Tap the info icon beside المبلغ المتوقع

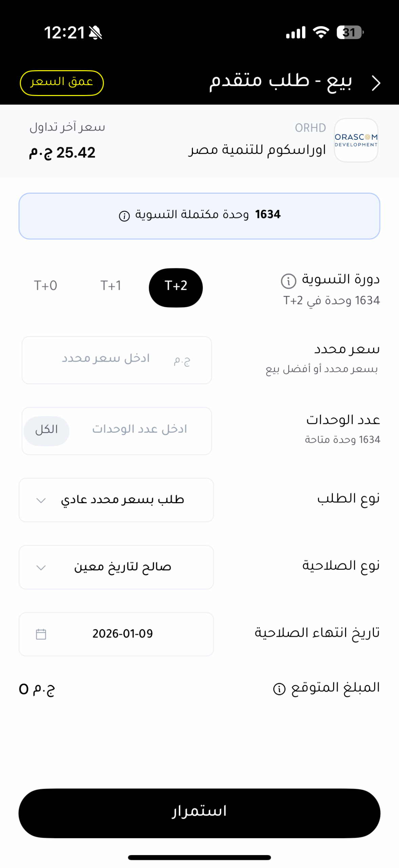279,689
